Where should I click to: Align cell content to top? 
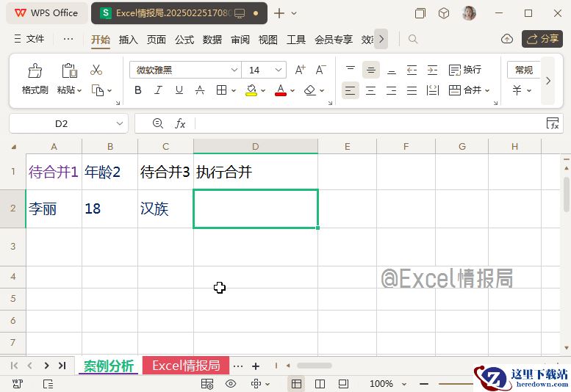click(x=351, y=70)
